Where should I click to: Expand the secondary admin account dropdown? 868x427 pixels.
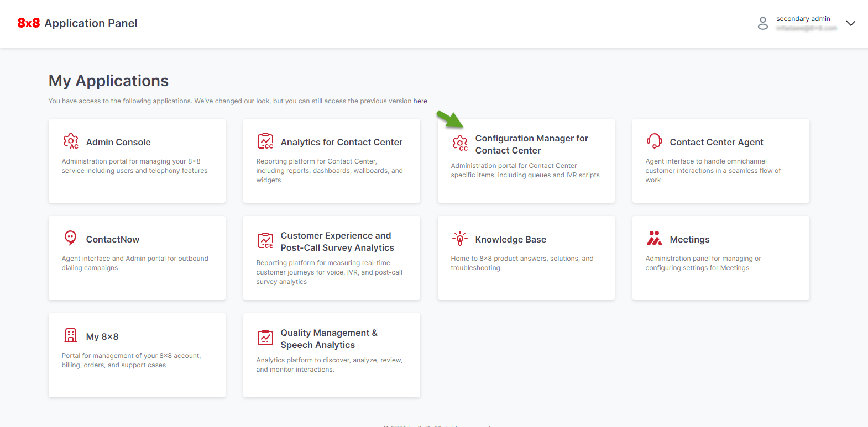[851, 23]
